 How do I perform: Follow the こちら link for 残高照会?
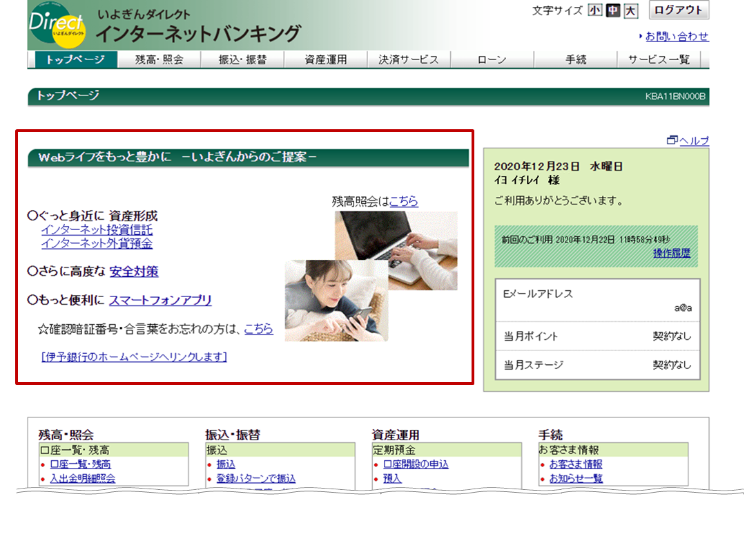[x=404, y=201]
